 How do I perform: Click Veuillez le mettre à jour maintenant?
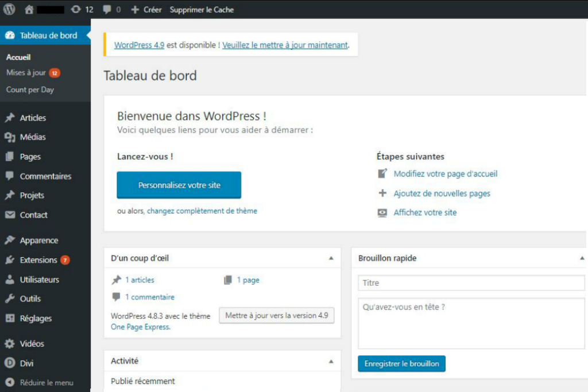click(x=285, y=45)
